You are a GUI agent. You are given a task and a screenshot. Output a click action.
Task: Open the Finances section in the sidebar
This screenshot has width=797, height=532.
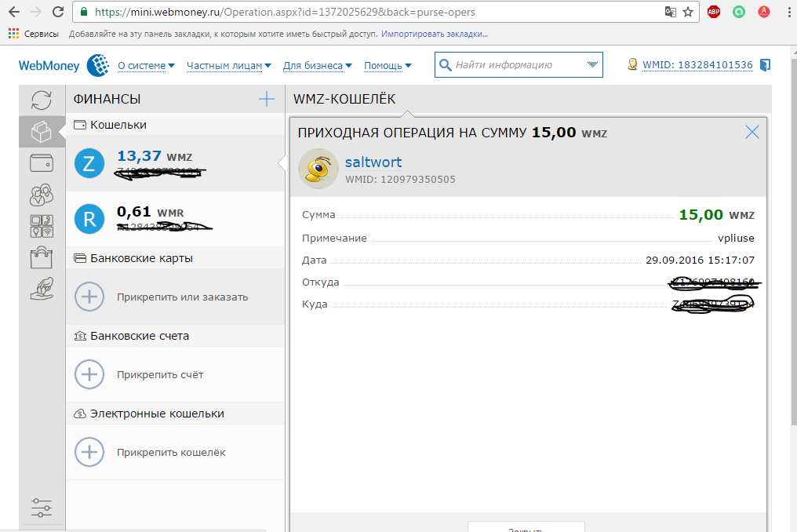[41, 132]
